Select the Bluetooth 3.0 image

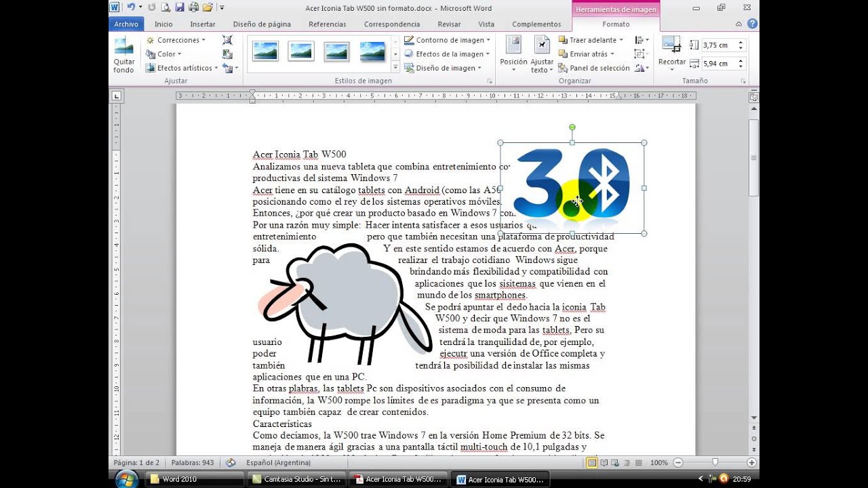pos(572,188)
